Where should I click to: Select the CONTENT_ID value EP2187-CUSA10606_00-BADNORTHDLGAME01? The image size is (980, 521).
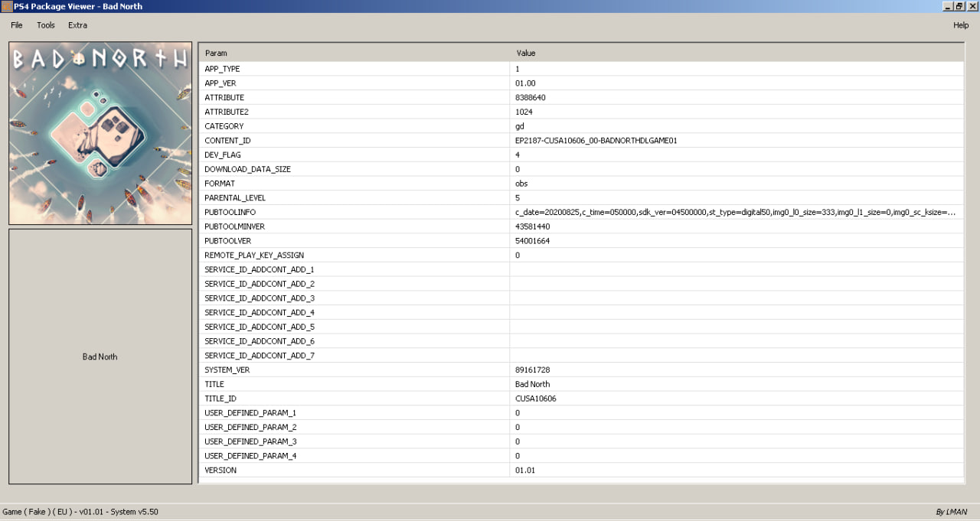click(x=596, y=141)
